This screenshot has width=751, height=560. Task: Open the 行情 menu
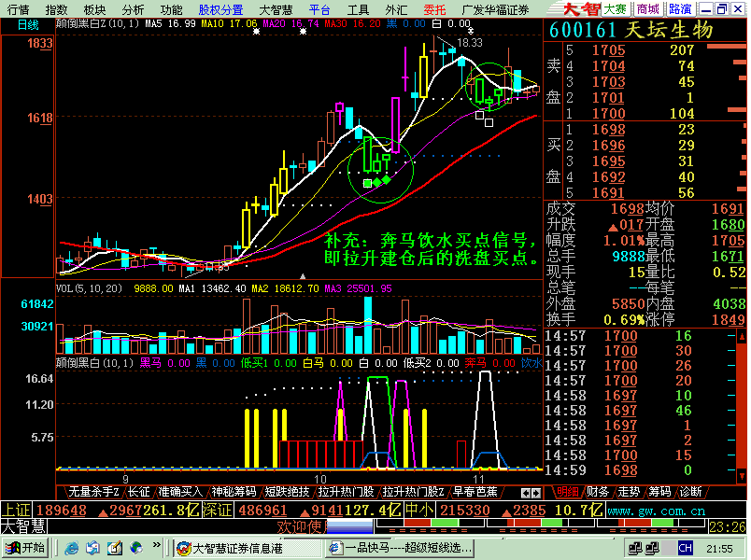click(18, 9)
